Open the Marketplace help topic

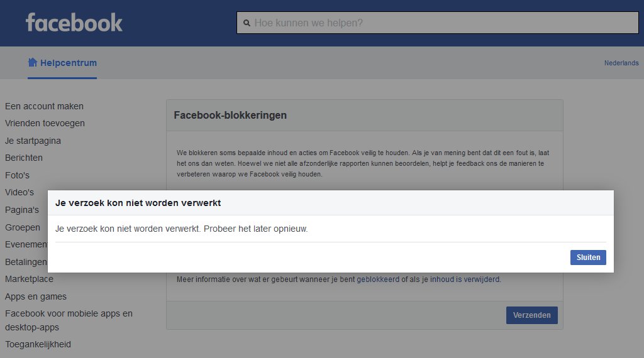(x=29, y=279)
